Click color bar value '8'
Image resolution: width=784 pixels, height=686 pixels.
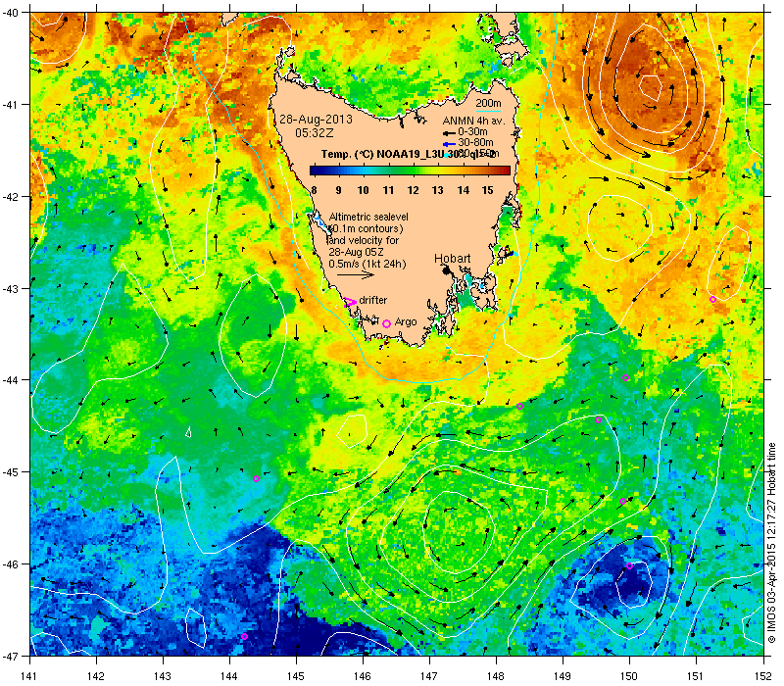tap(314, 190)
